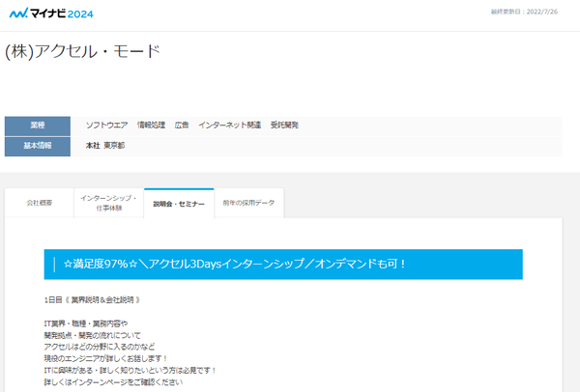Click the 詳しくはインターンページをご確認ください line
Viewport: 580px width, 392px height.
tap(113, 382)
